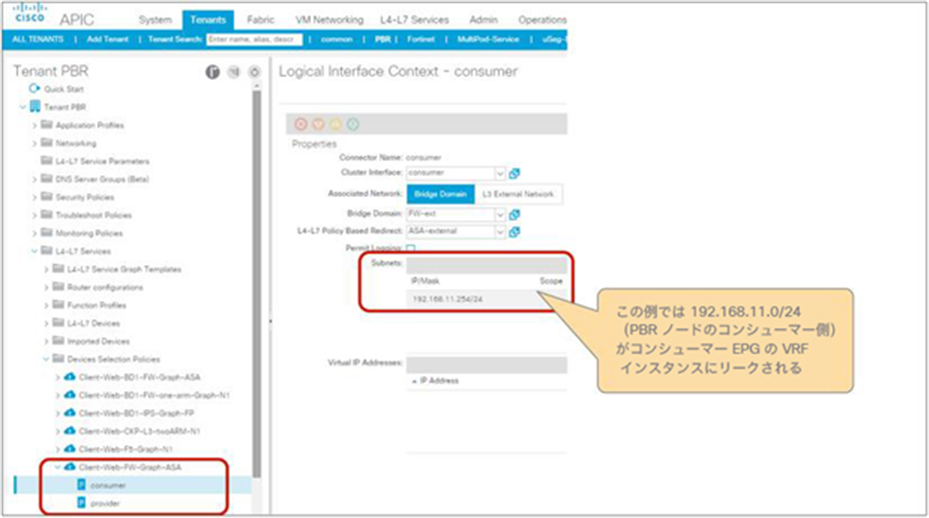Open the Admin tab
Image resolution: width=929 pixels, height=518 pixels.
[x=483, y=20]
